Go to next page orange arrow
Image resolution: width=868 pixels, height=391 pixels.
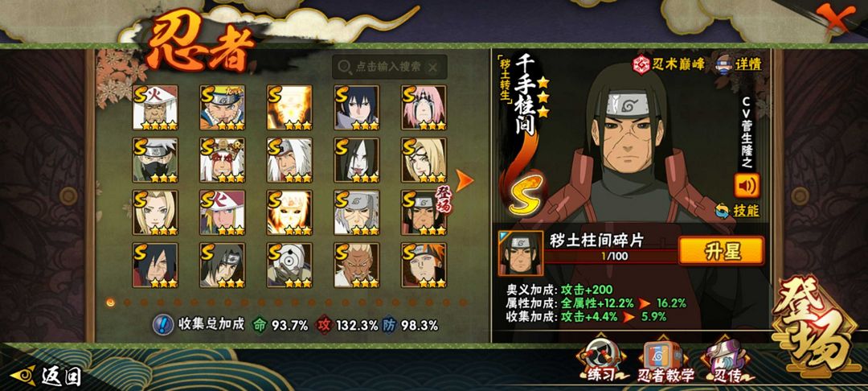(464, 180)
